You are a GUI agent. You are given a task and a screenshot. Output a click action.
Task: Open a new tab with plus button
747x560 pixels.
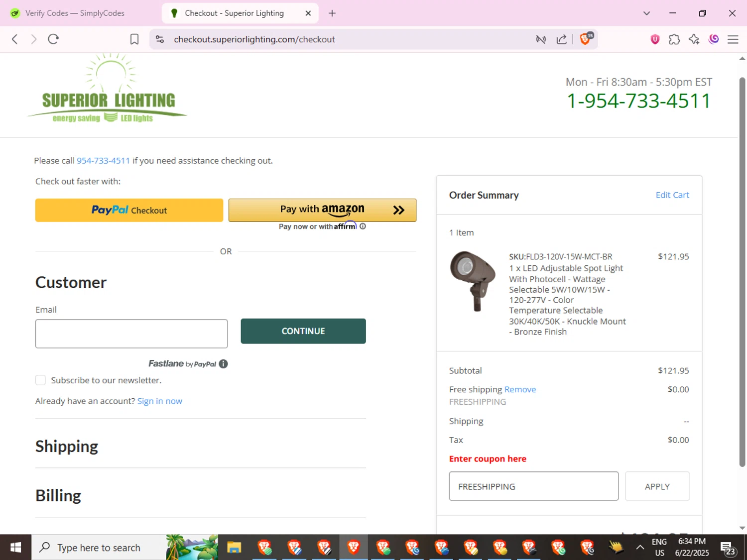[x=332, y=13]
